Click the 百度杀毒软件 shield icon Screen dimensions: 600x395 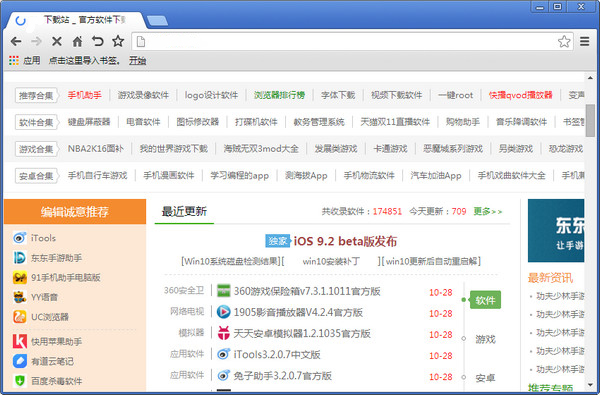click(x=20, y=381)
